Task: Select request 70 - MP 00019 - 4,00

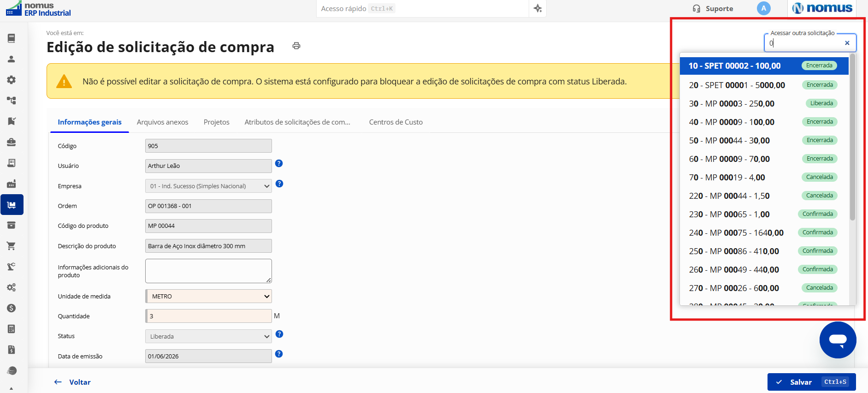Action: (764, 177)
